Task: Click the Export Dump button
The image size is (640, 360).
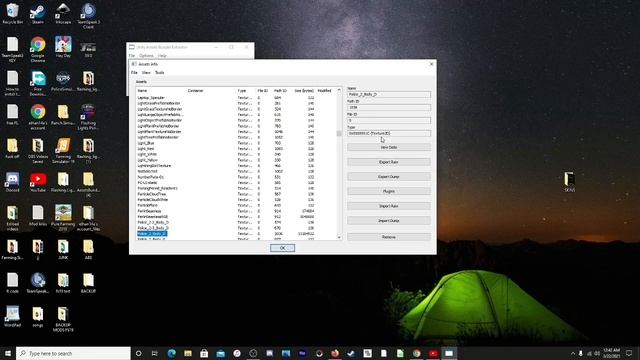Action: 389,177
